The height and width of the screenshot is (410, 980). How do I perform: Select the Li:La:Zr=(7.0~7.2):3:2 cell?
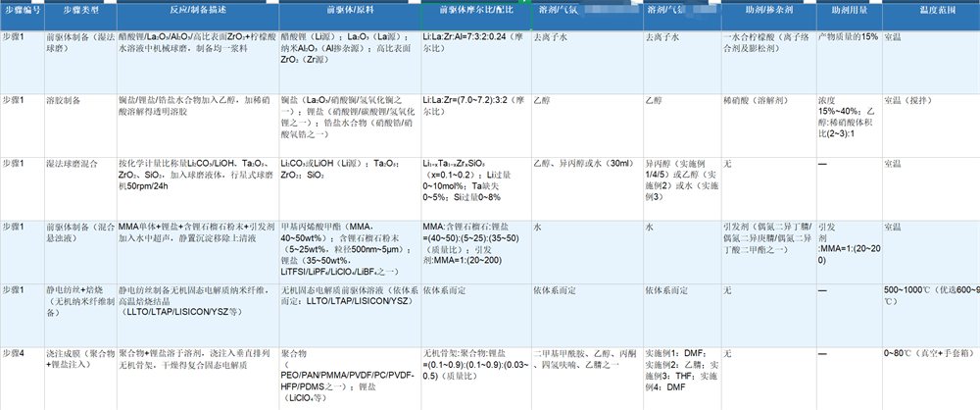(x=475, y=126)
